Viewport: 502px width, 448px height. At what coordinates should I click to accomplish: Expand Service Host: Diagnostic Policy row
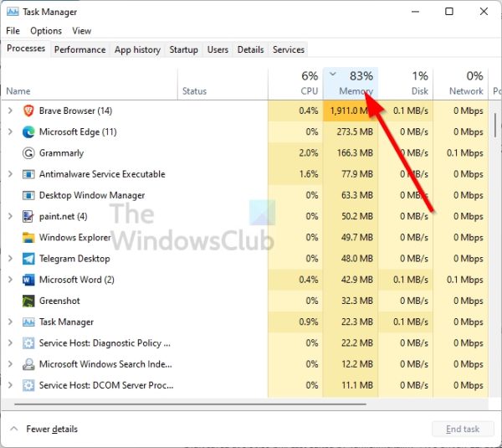10,343
